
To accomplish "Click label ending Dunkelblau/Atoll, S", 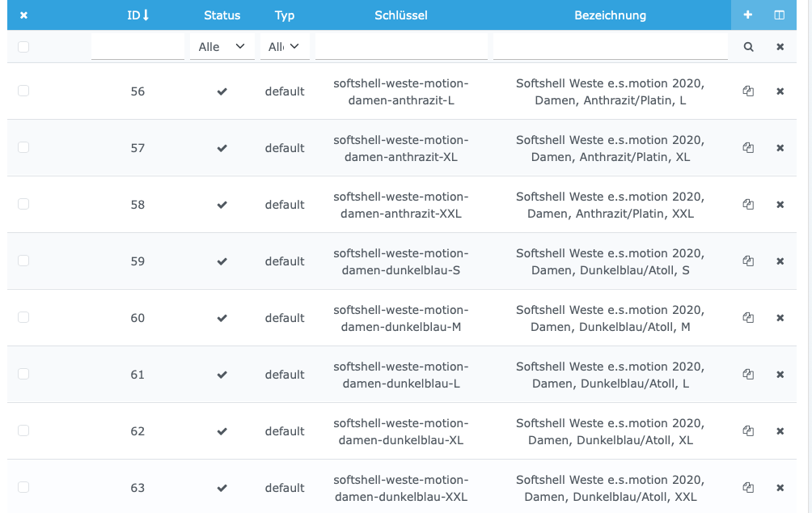I will pyautogui.click(x=611, y=261).
